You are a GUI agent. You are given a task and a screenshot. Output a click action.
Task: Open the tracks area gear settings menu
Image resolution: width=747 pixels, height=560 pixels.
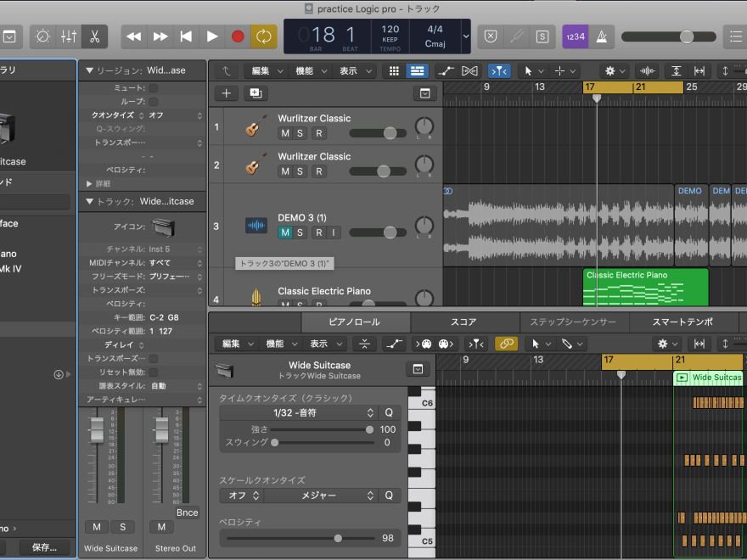[x=614, y=71]
